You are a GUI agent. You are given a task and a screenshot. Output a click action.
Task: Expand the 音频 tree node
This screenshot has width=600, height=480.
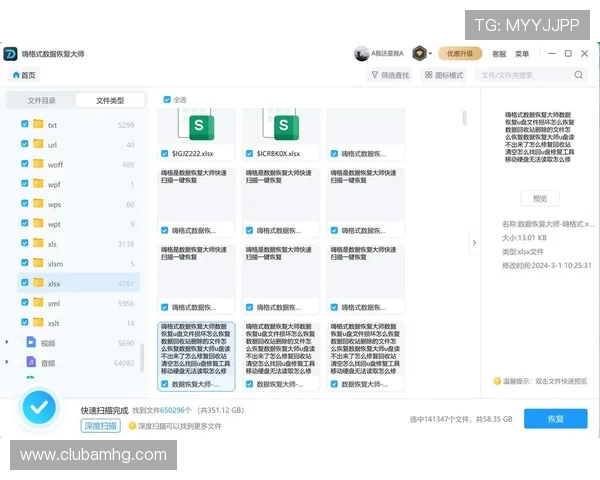point(7,362)
